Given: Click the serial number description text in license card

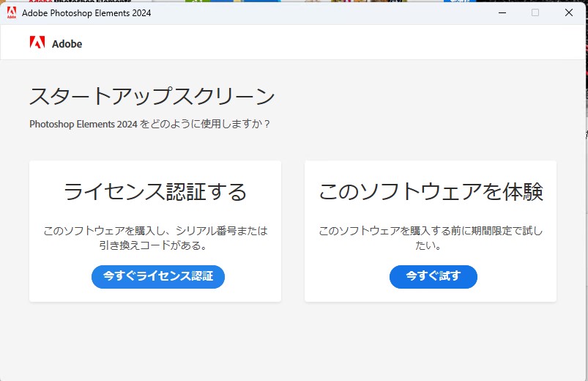Looking at the screenshot, I should pyautogui.click(x=155, y=237).
